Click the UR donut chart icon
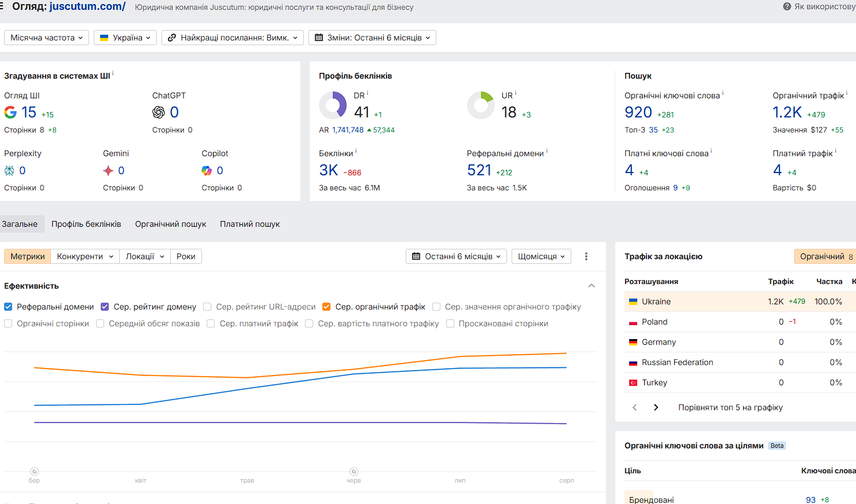 point(481,105)
